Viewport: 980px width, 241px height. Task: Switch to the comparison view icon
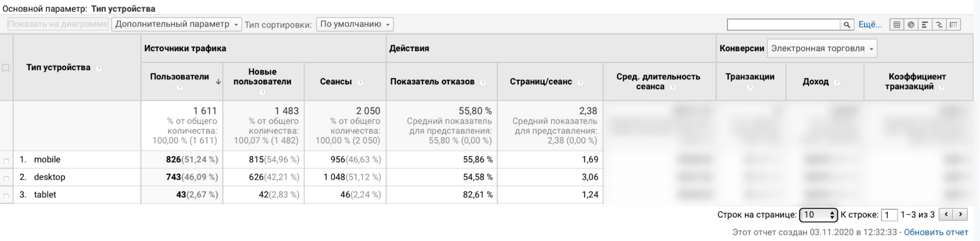(x=939, y=25)
